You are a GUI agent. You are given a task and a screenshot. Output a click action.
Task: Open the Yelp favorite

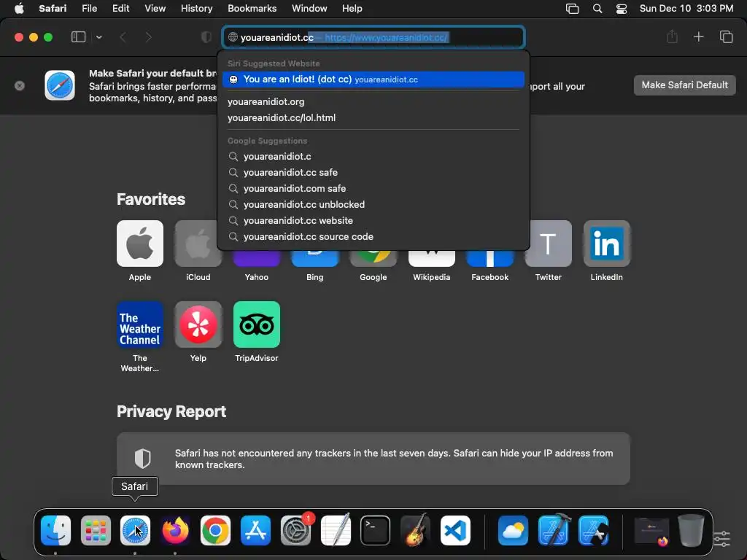click(x=198, y=324)
